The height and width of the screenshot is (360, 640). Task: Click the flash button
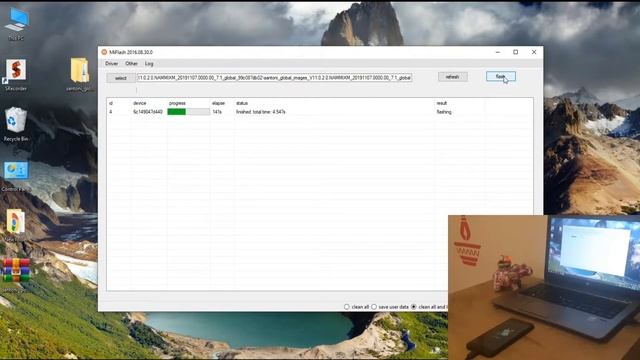coord(501,76)
